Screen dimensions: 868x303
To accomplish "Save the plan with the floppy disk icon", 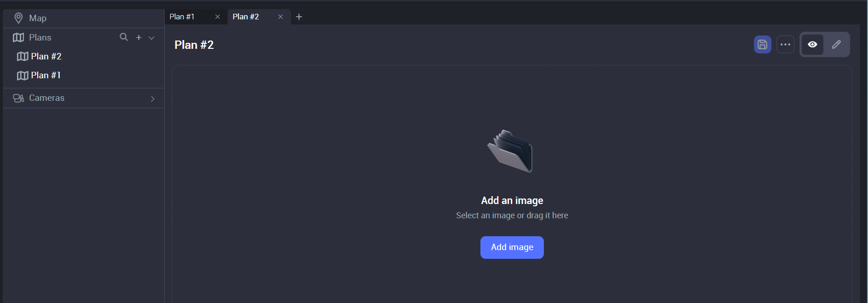I will [762, 45].
